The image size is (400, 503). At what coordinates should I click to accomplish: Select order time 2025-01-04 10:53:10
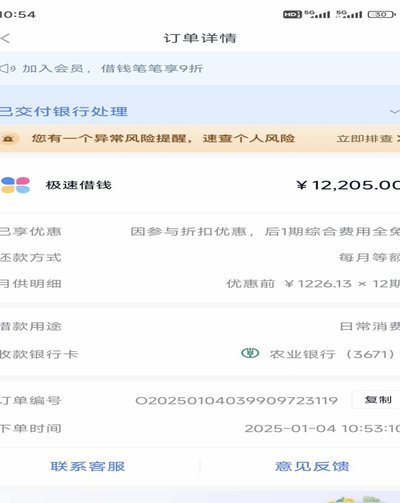click(x=322, y=428)
